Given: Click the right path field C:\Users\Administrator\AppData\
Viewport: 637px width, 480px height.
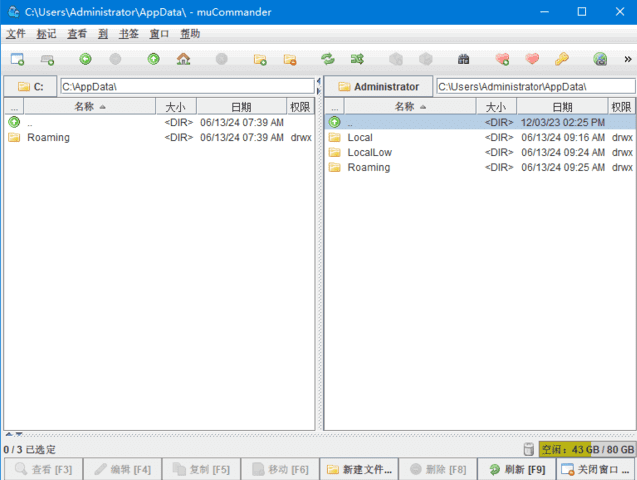Looking at the screenshot, I should (x=536, y=86).
